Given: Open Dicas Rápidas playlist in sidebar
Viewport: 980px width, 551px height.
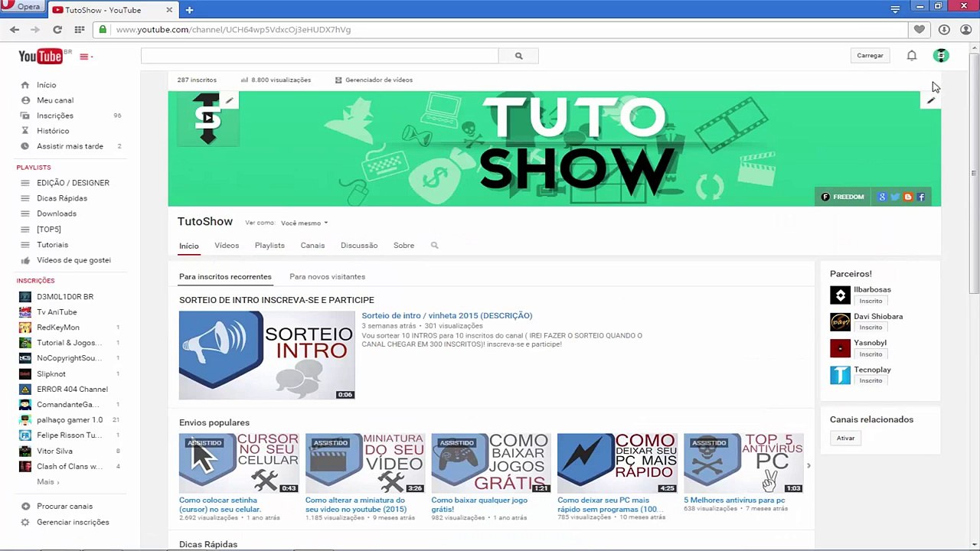Looking at the screenshot, I should tap(62, 198).
